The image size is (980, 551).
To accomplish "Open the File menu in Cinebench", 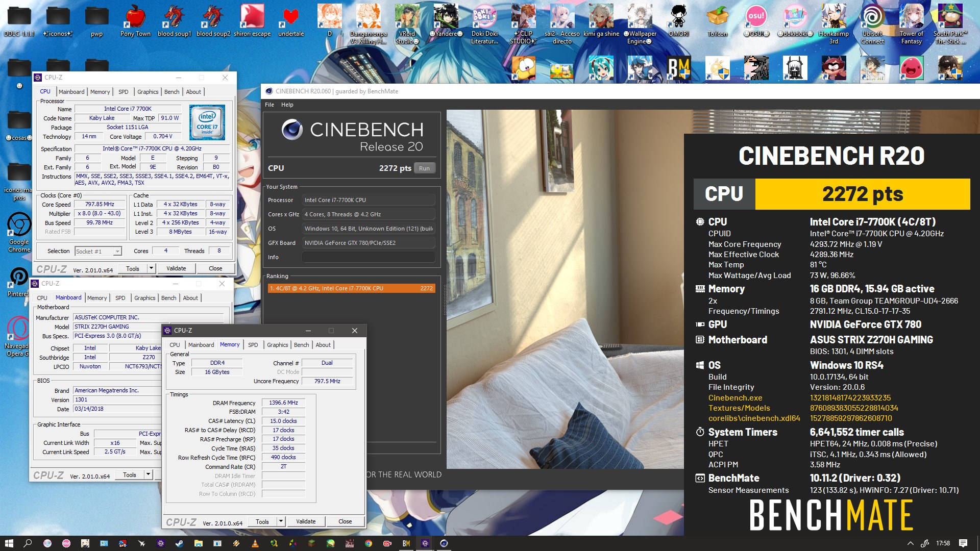I will pyautogui.click(x=269, y=105).
